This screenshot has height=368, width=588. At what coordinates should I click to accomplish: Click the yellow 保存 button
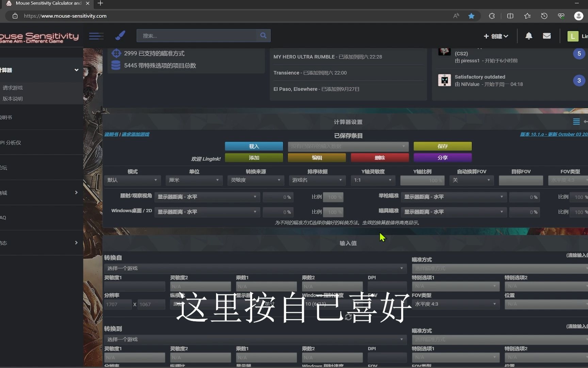point(442,146)
